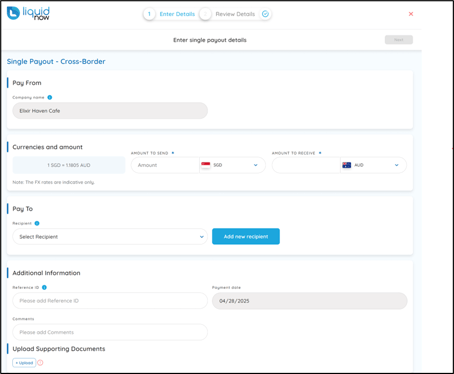Close the payout form with the red X
Screen dimensions: 454x374
(x=411, y=14)
